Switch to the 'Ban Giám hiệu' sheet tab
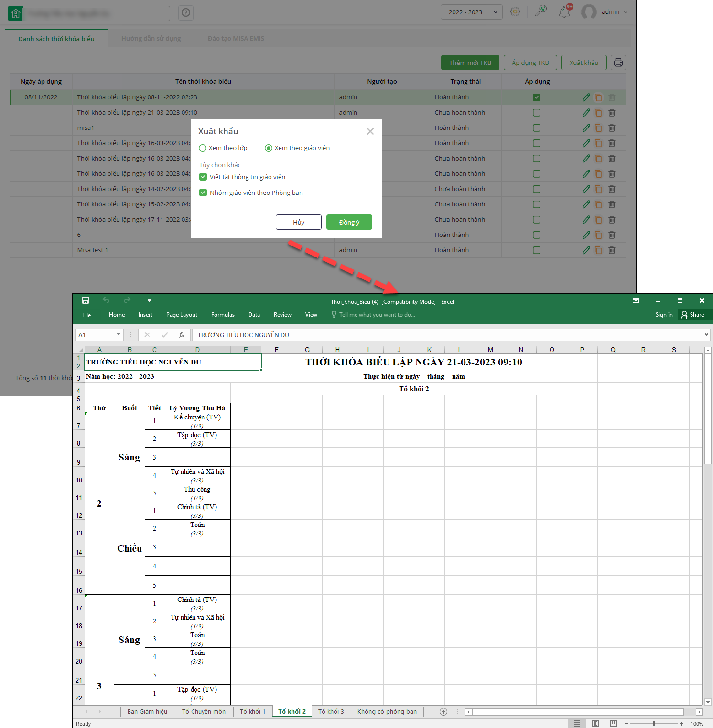 (x=147, y=712)
